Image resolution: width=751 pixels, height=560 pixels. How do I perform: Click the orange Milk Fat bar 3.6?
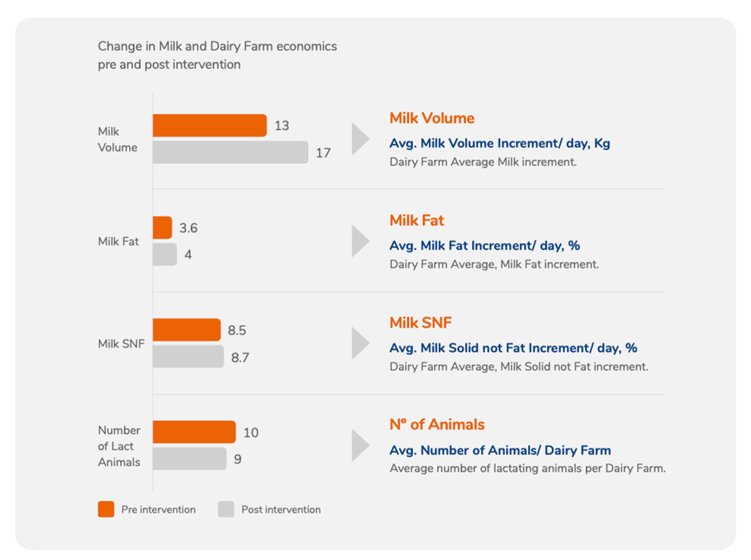click(x=162, y=228)
